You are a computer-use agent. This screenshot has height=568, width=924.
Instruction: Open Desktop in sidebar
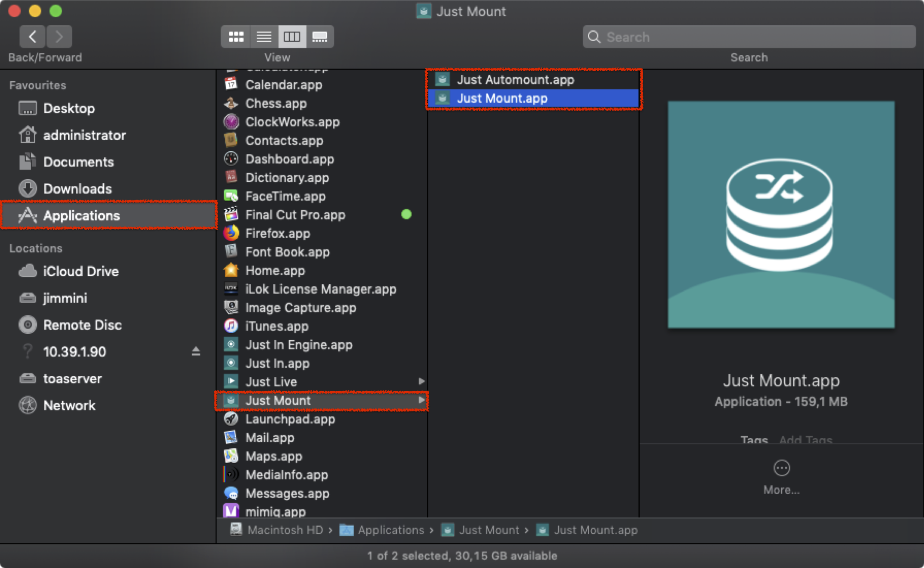[108, 108]
